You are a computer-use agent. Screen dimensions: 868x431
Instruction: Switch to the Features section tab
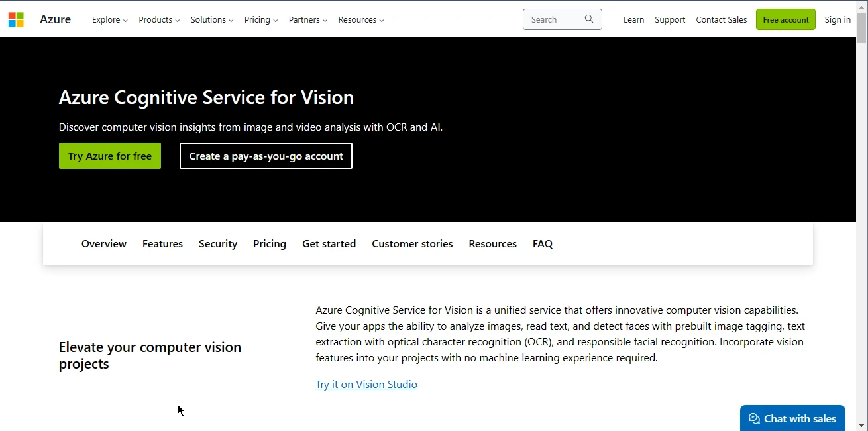click(x=162, y=244)
